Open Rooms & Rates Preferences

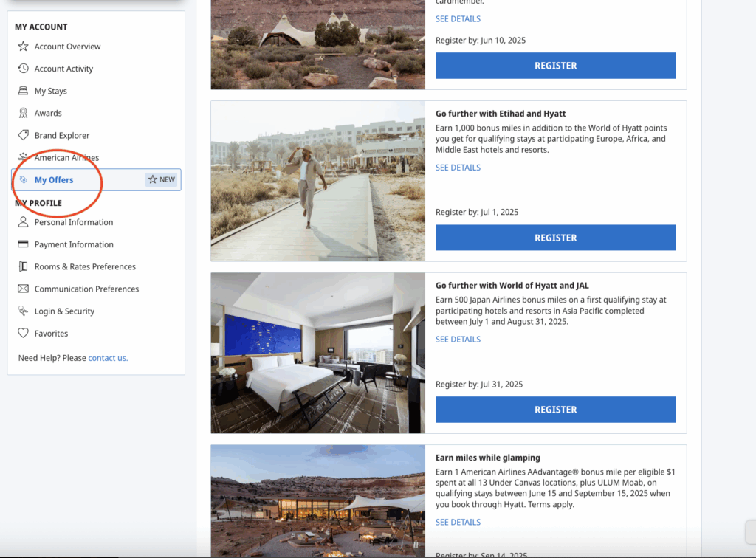pos(85,266)
